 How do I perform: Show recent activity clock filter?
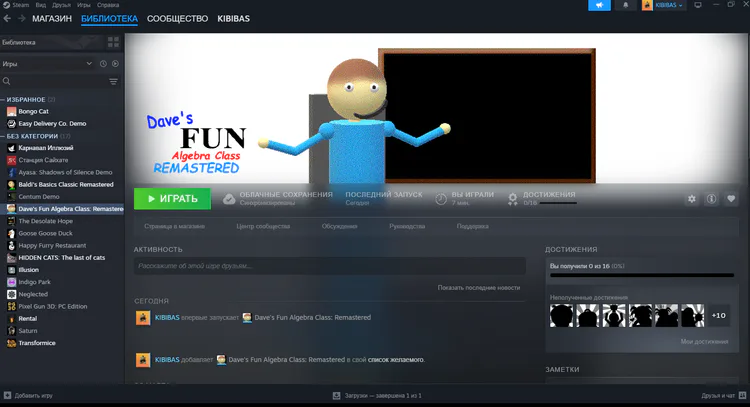(x=103, y=64)
